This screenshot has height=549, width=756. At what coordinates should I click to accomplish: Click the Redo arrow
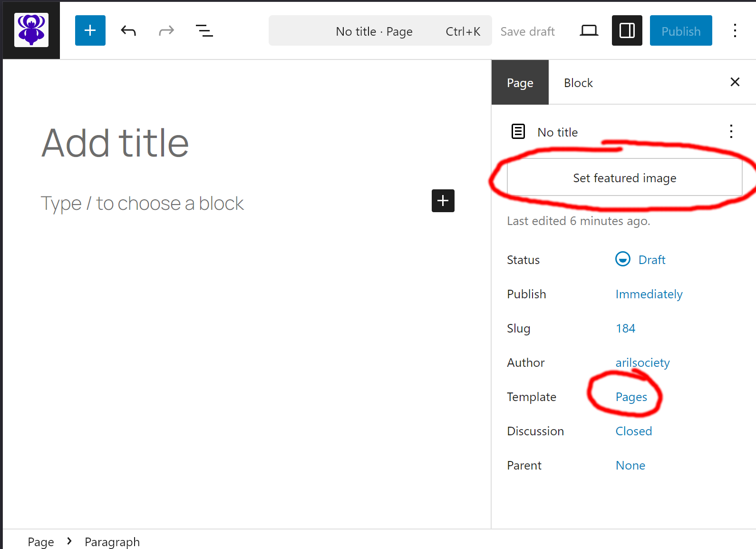click(166, 31)
